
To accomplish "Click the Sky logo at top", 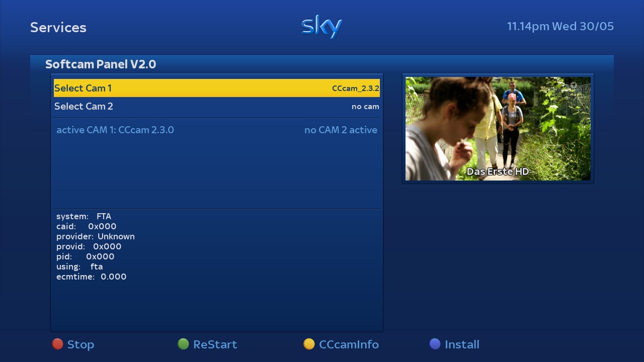I will (322, 27).
